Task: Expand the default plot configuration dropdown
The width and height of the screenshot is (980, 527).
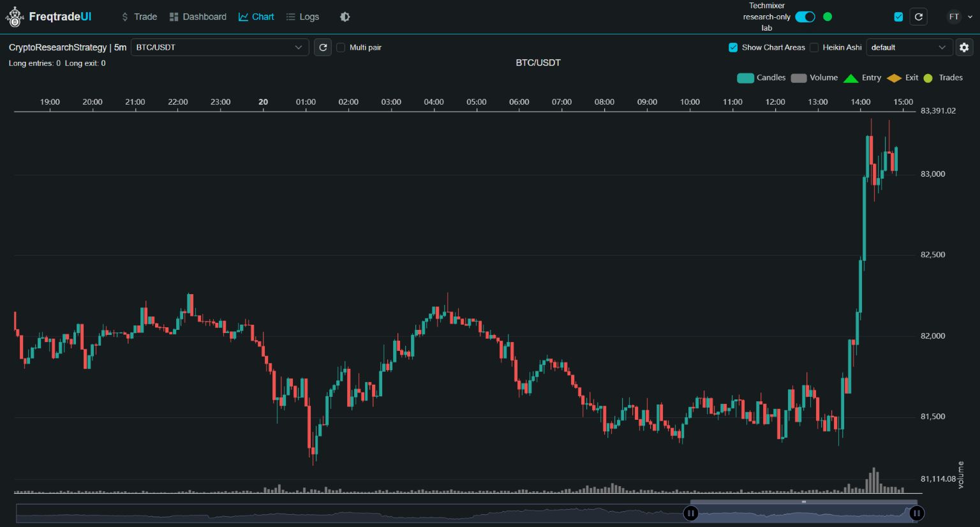Action: tap(909, 47)
